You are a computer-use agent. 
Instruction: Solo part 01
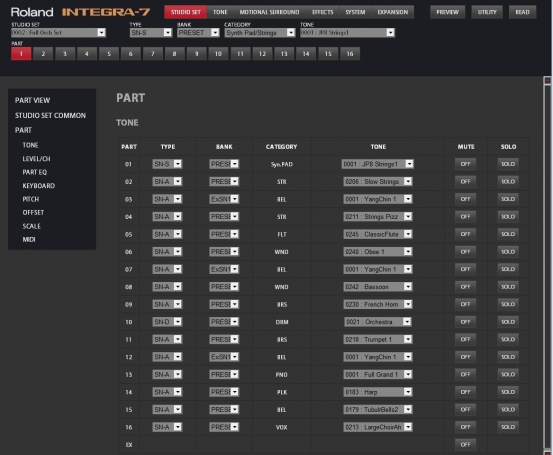click(508, 164)
